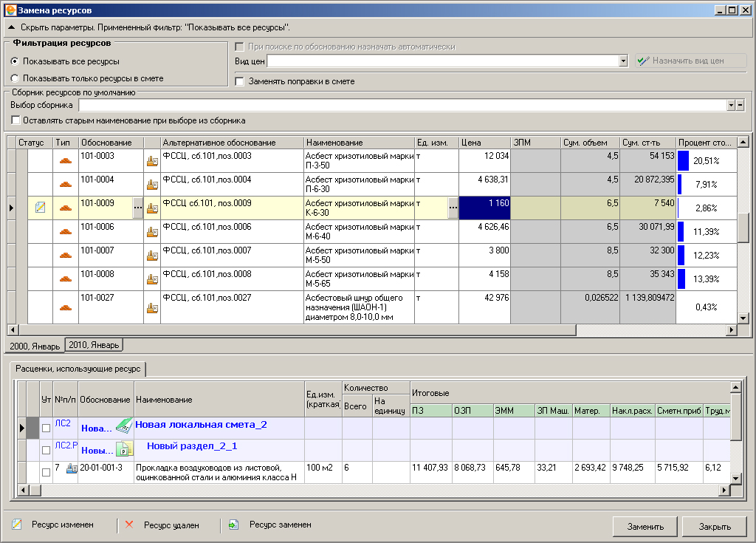Click the 'Ресурс заменен' legend icon

234,525
